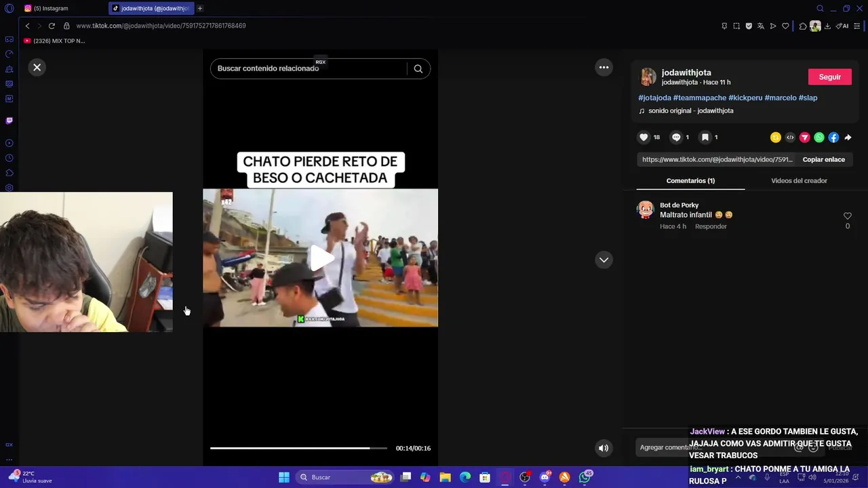868x488 pixels.
Task: Click the search magnifier in related content bar
Action: click(418, 68)
